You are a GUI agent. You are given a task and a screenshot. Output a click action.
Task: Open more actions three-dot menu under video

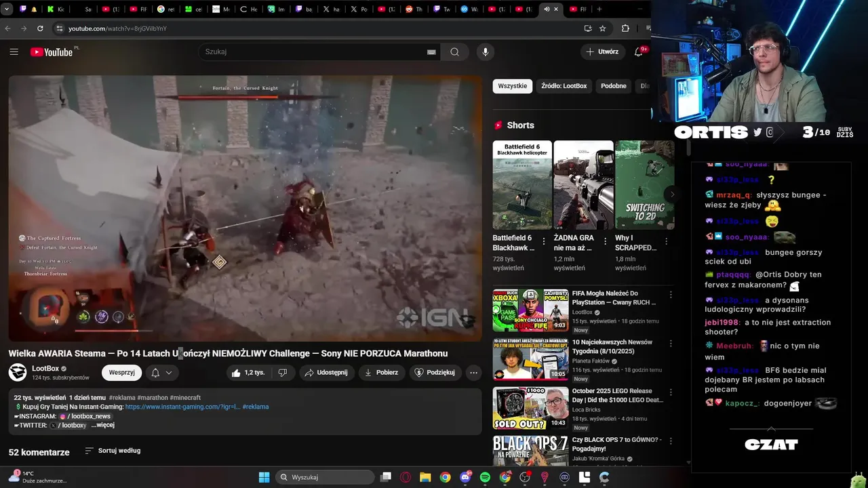pyautogui.click(x=473, y=373)
